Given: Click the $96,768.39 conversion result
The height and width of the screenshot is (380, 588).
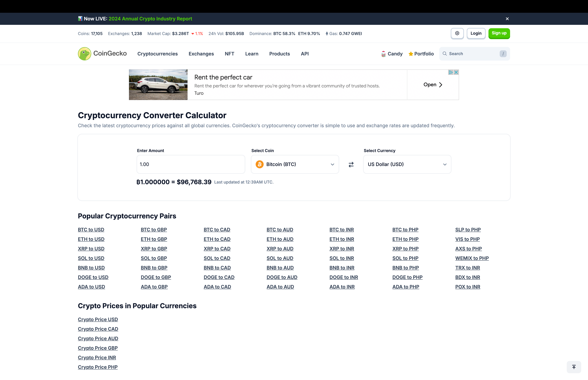Looking at the screenshot, I should coord(194,182).
